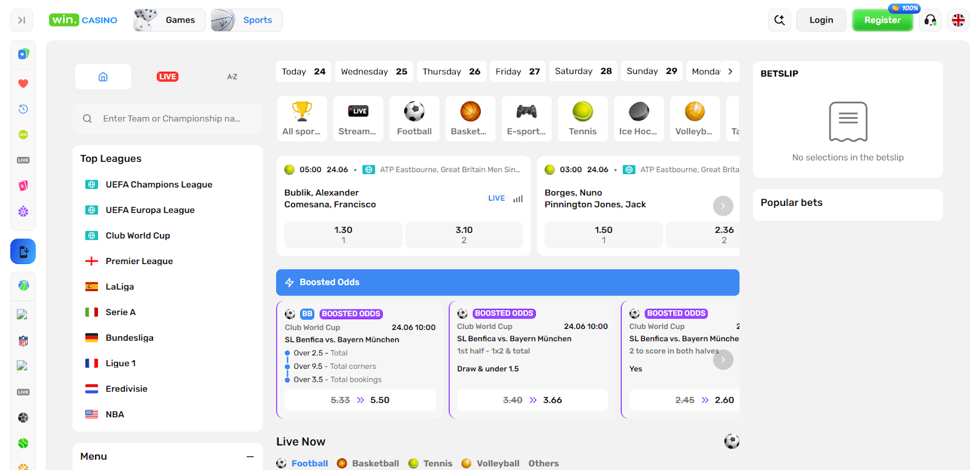The width and height of the screenshot is (980, 470).
Task: Open recent history clock icon in sidebar
Action: pos(23,109)
